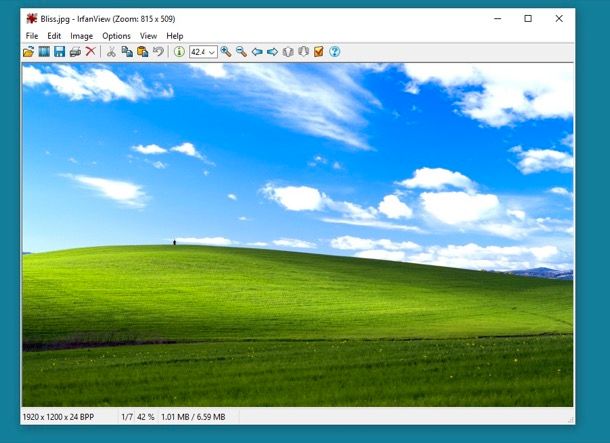Show image information via the green i icon

(179, 52)
